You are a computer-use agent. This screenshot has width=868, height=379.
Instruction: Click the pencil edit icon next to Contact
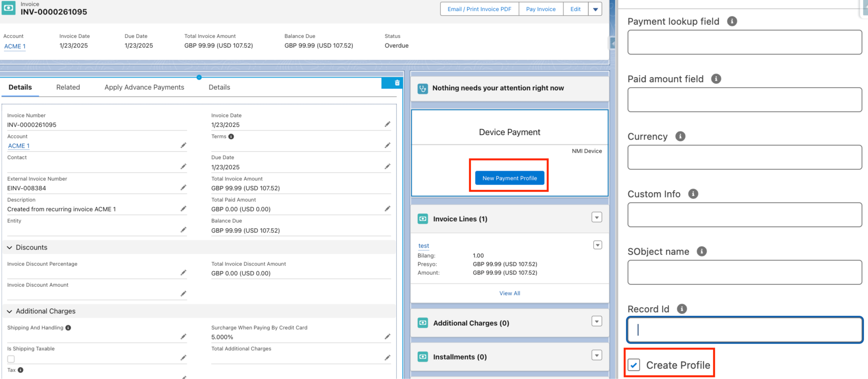[x=183, y=167]
